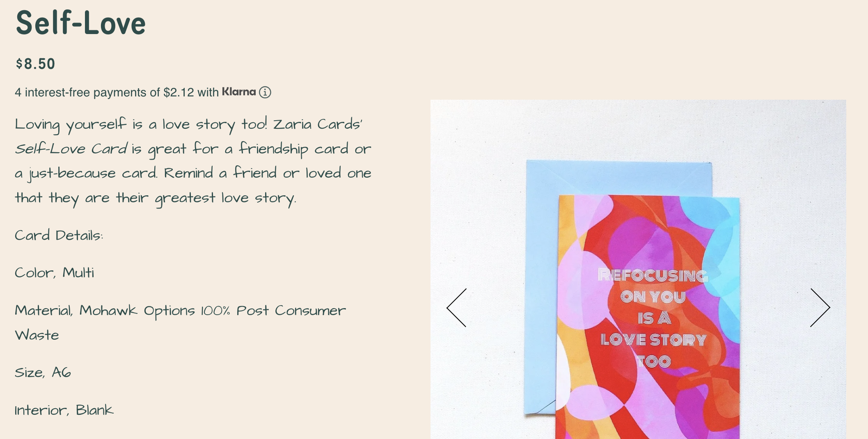
Task: Click the italic Self-Love Card text
Action: click(x=71, y=149)
